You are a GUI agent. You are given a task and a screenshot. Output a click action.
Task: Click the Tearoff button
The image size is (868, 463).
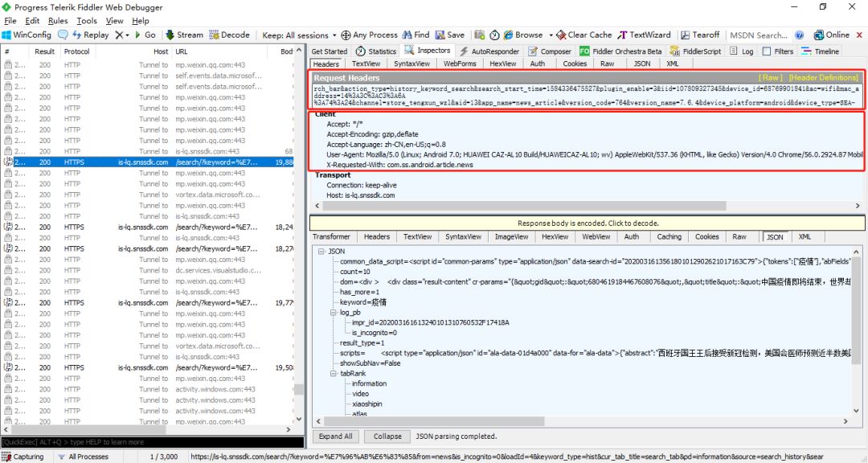(x=700, y=35)
